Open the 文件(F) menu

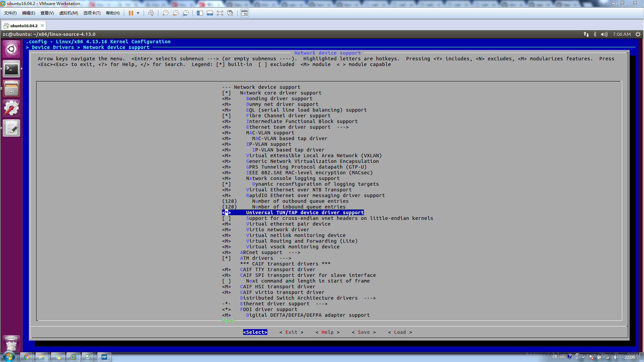[10, 13]
